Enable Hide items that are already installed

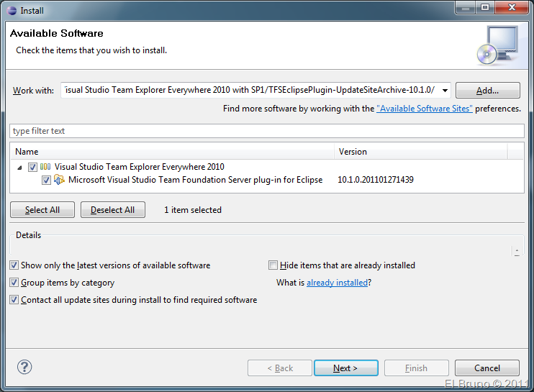coord(273,265)
